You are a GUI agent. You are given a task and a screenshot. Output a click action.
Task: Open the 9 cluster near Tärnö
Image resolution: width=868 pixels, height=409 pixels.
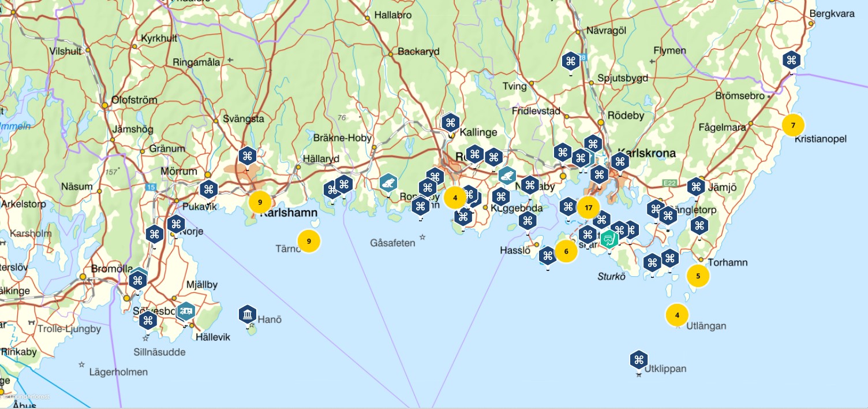coord(309,241)
